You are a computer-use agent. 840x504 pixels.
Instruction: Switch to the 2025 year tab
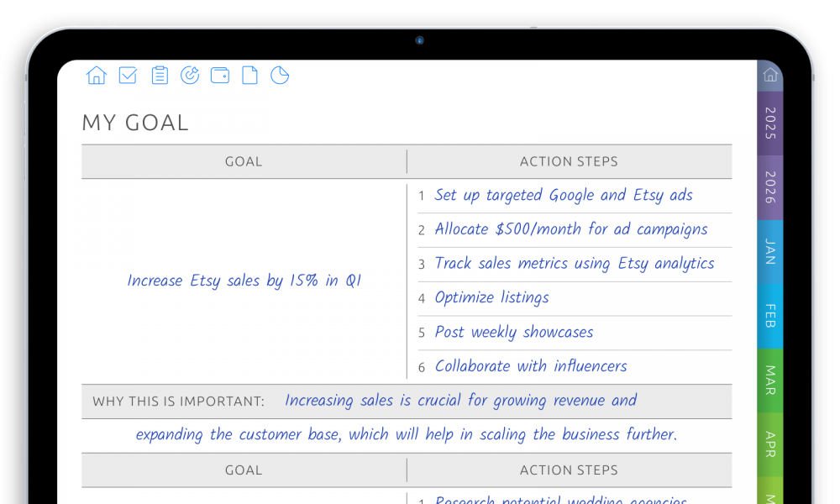pos(769,123)
